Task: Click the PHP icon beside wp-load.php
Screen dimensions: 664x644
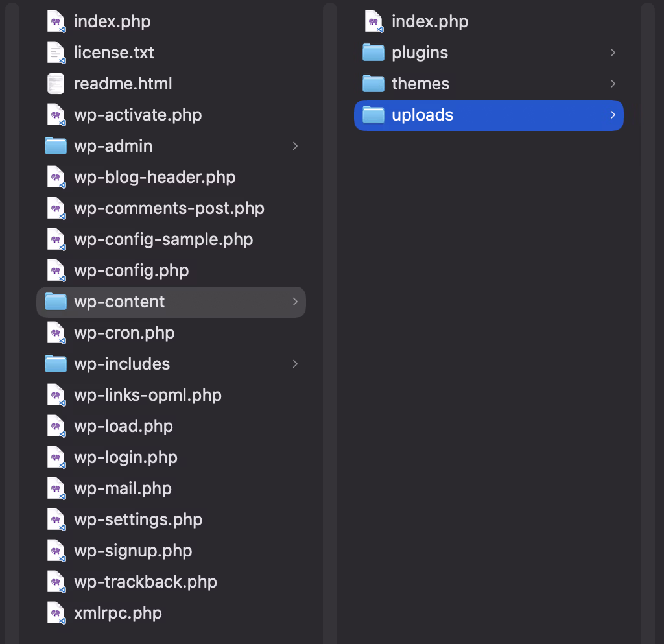Action: 56,426
